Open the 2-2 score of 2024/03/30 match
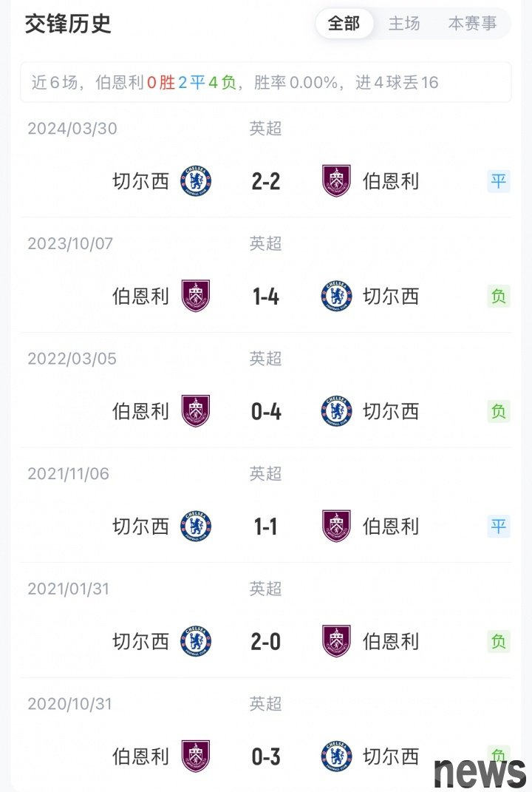 [x=266, y=181]
